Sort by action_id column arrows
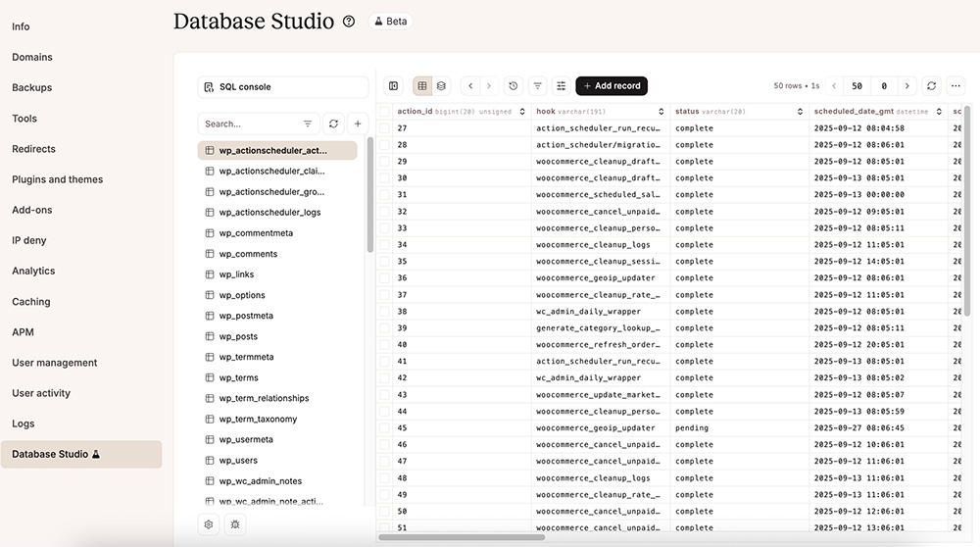 (x=522, y=112)
